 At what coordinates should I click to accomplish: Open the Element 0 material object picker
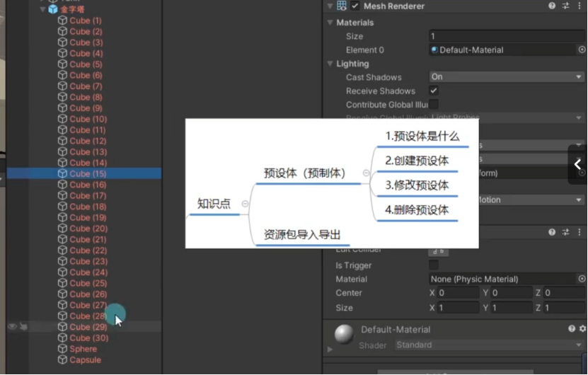(x=582, y=50)
